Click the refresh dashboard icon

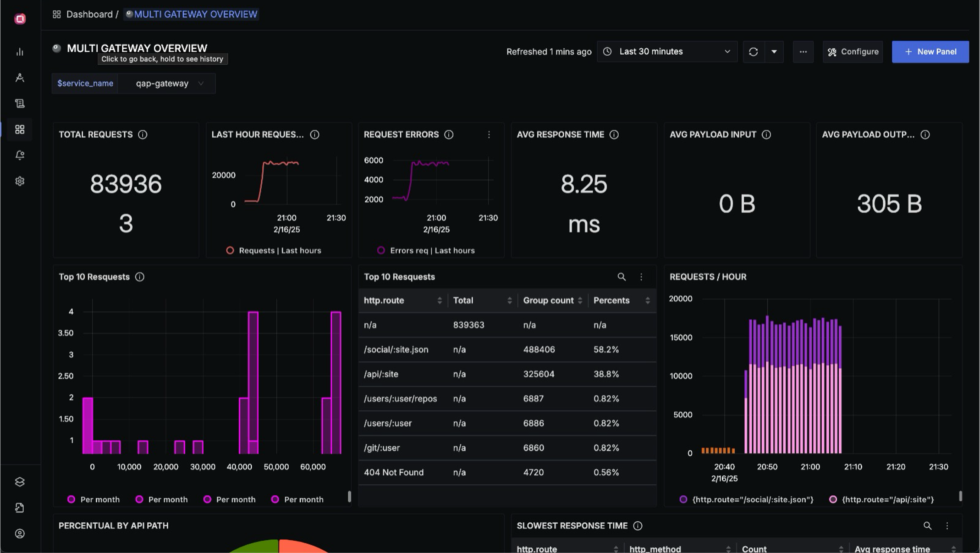tap(754, 51)
